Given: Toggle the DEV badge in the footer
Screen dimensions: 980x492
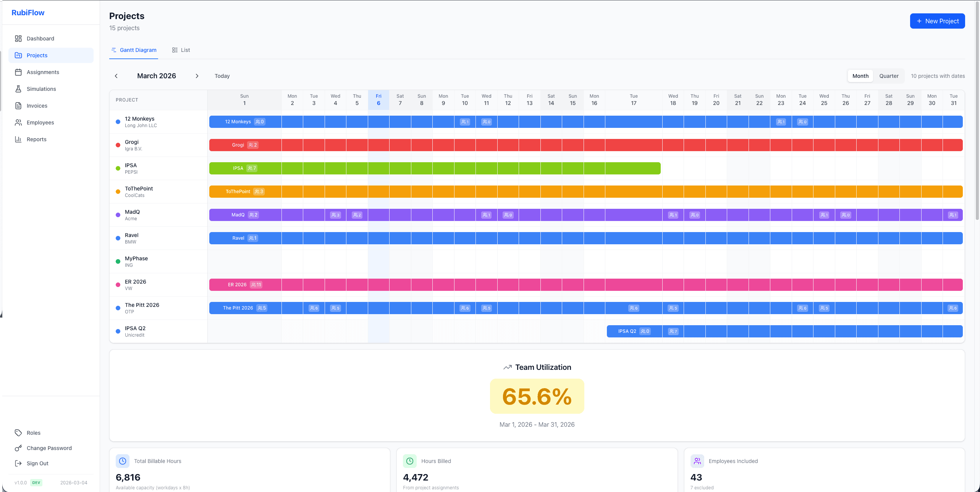Looking at the screenshot, I should point(36,482).
